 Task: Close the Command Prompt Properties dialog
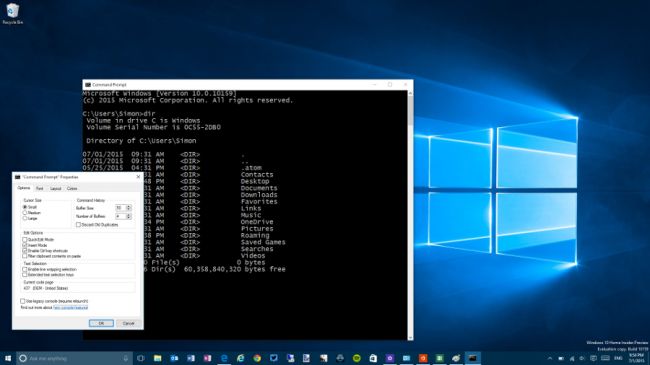pyautogui.click(x=138, y=177)
